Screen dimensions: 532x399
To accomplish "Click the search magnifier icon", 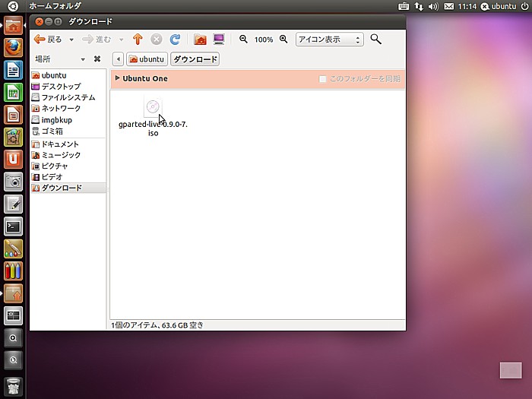I will pos(375,39).
